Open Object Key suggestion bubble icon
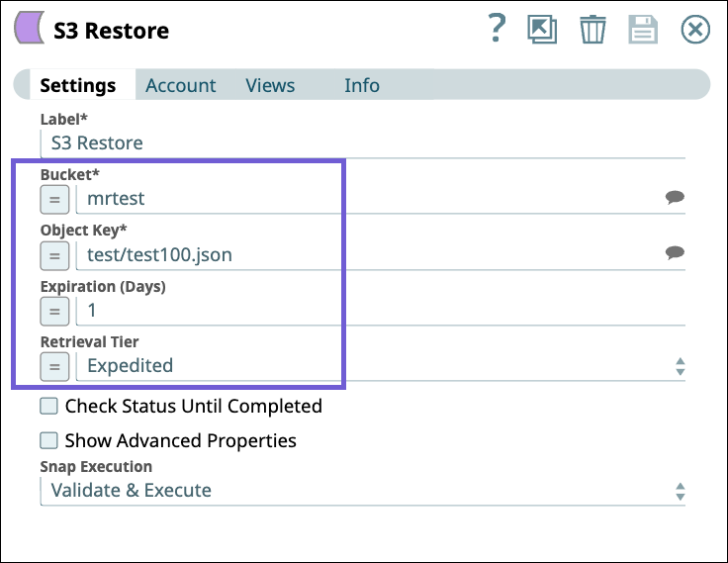 click(675, 254)
